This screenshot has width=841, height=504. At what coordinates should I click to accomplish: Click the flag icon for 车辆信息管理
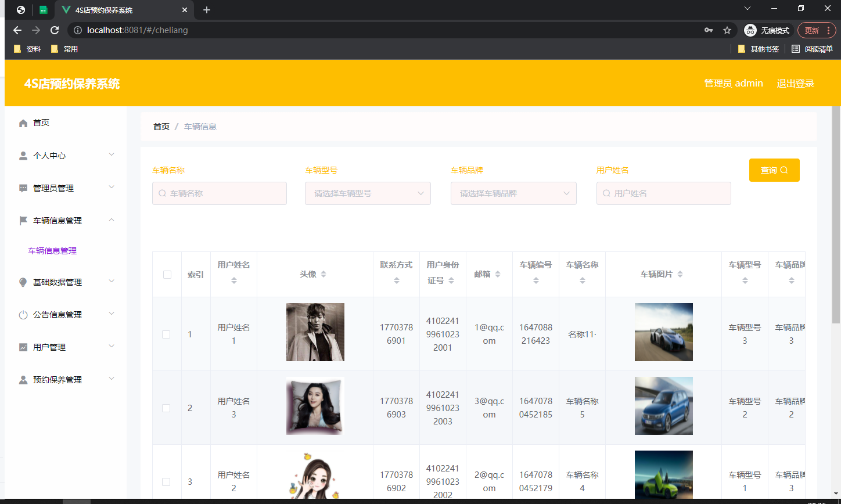22,221
